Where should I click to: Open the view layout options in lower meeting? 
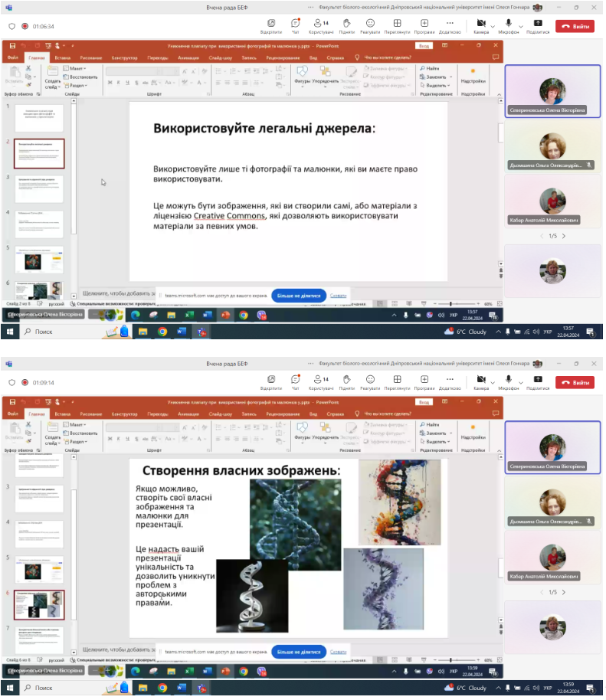397,382
